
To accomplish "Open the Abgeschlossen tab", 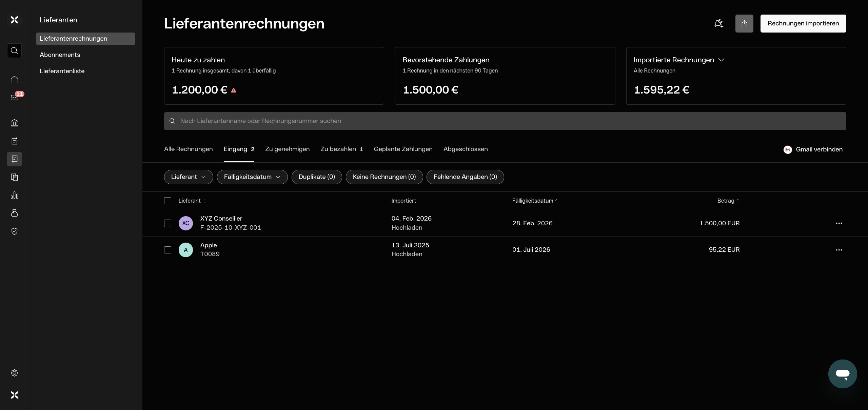I will point(465,149).
